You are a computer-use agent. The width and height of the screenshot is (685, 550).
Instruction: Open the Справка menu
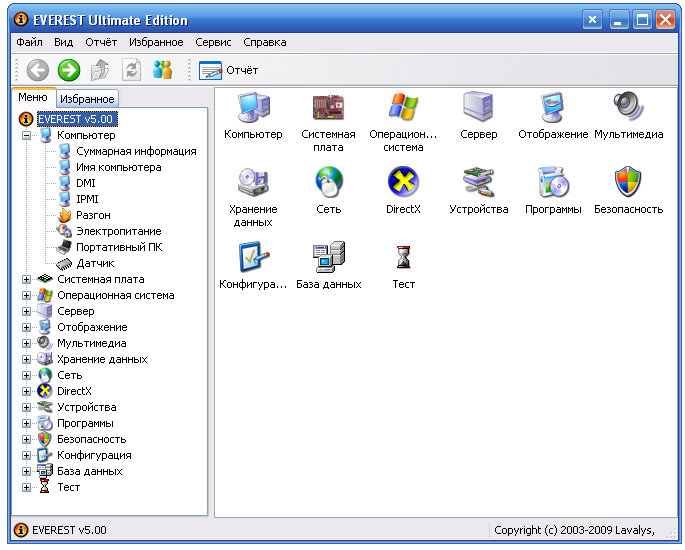pos(265,42)
